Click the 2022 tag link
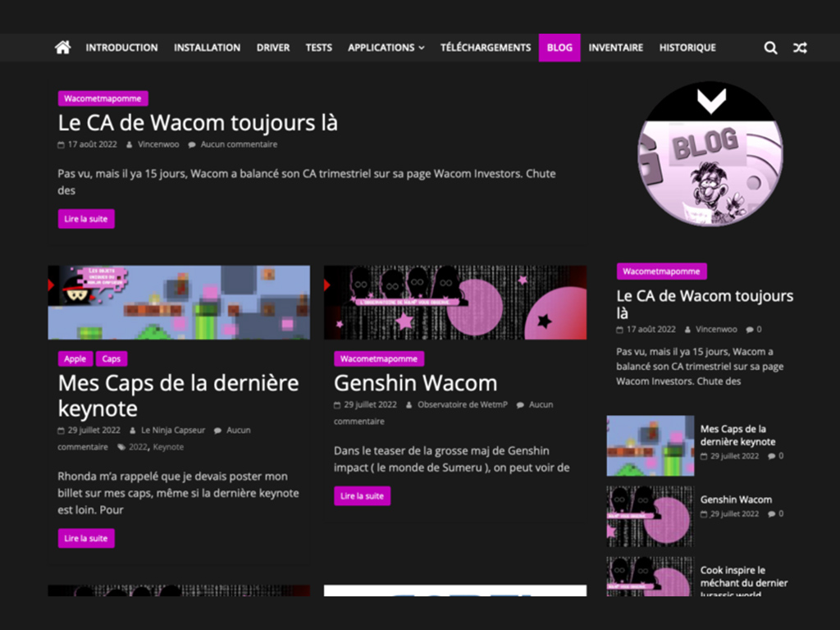The width and height of the screenshot is (840, 630). coord(138,447)
